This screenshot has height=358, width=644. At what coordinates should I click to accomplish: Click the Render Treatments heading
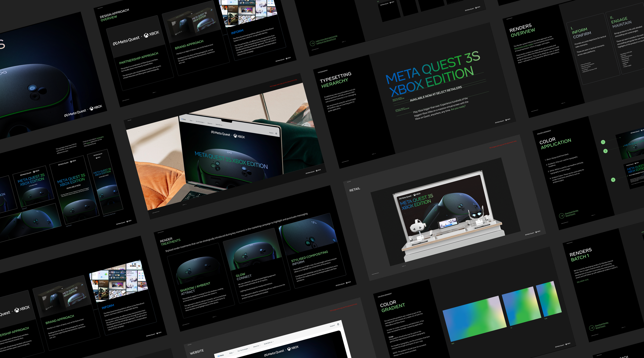pyautogui.click(x=170, y=242)
